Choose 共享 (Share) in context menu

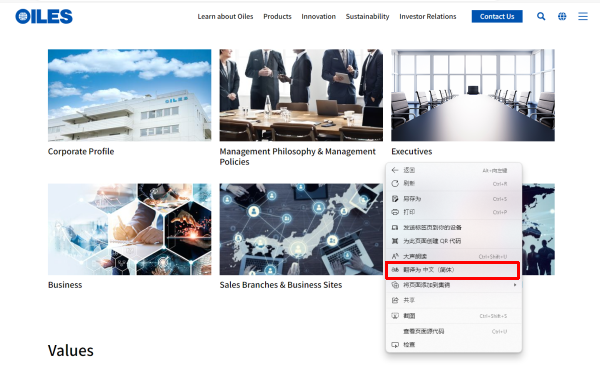[x=453, y=300]
